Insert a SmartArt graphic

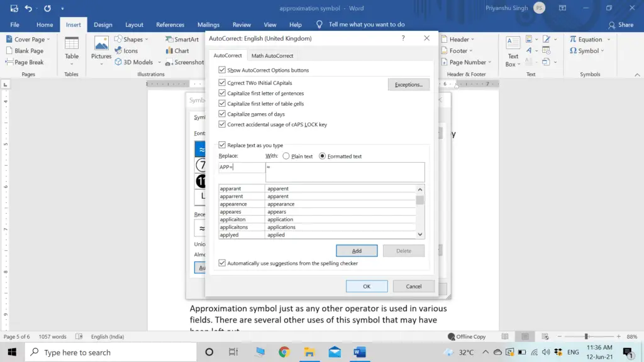point(182,39)
